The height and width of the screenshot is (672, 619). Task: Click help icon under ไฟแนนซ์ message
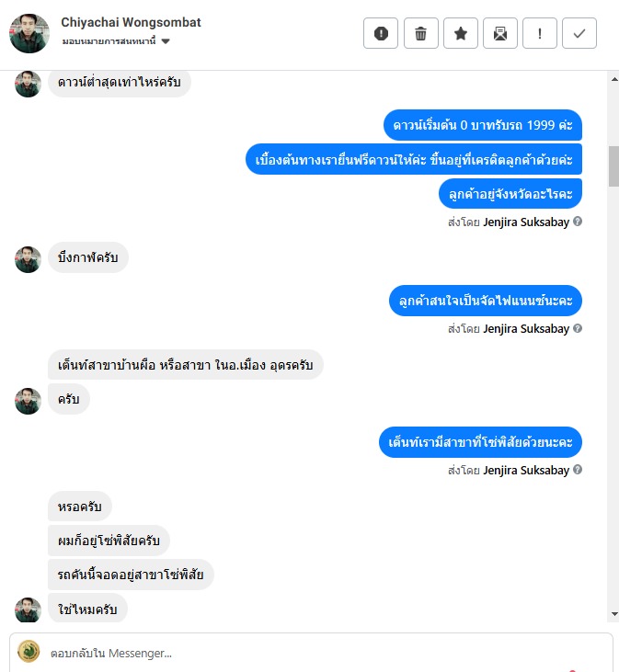(x=578, y=328)
